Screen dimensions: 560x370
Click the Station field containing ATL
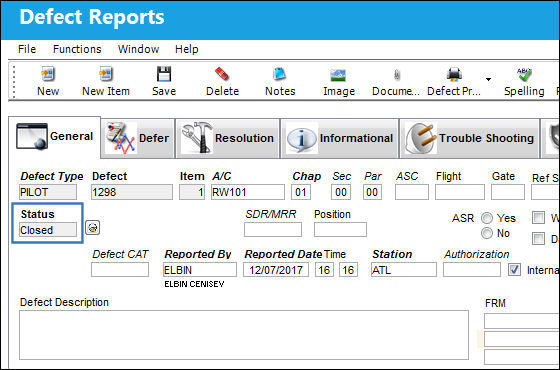pos(404,270)
